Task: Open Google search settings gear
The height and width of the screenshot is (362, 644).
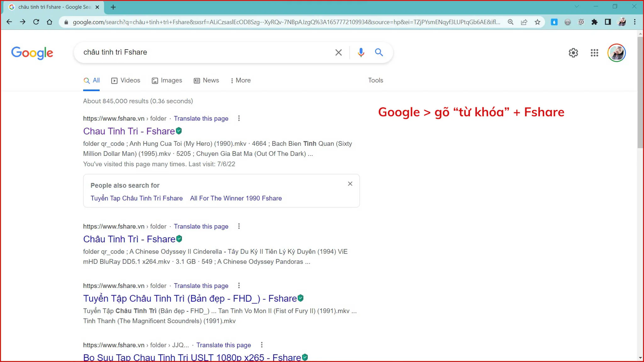Action: (x=573, y=53)
